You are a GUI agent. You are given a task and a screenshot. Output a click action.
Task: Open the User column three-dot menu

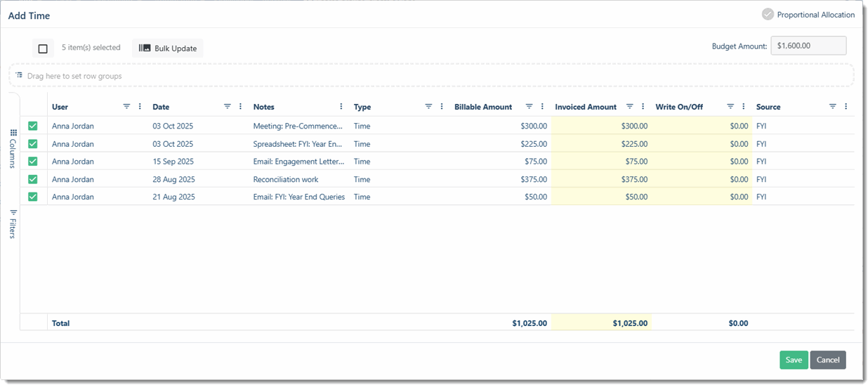tap(140, 107)
